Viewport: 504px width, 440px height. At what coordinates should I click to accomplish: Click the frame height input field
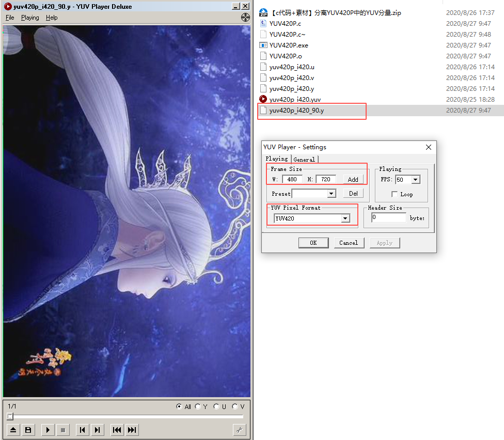326,179
